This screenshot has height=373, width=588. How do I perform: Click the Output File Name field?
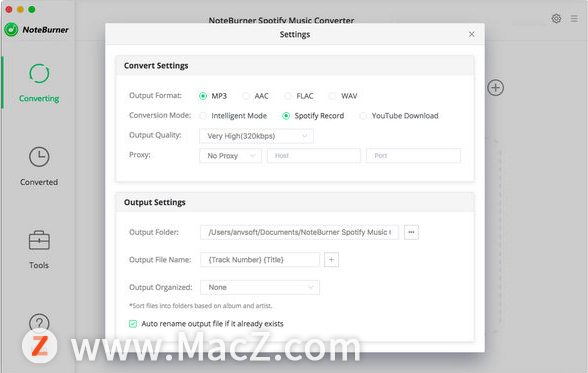click(260, 260)
